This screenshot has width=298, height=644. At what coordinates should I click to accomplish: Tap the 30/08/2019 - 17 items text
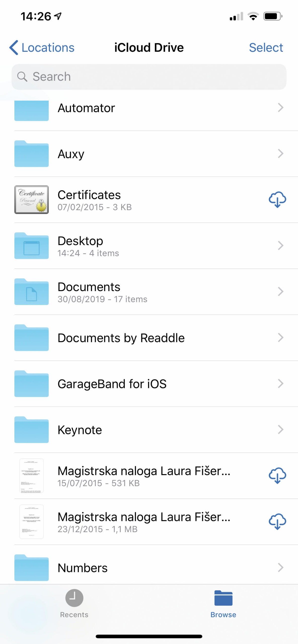click(x=102, y=299)
